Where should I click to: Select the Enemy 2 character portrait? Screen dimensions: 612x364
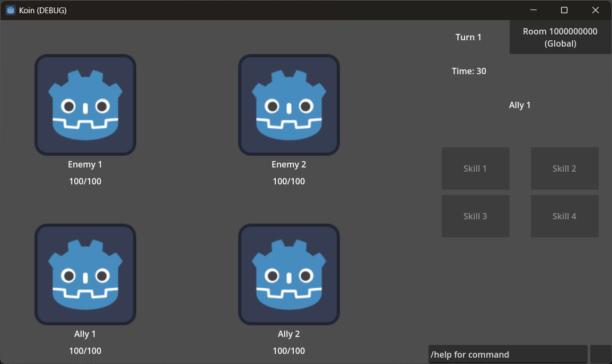tap(289, 104)
